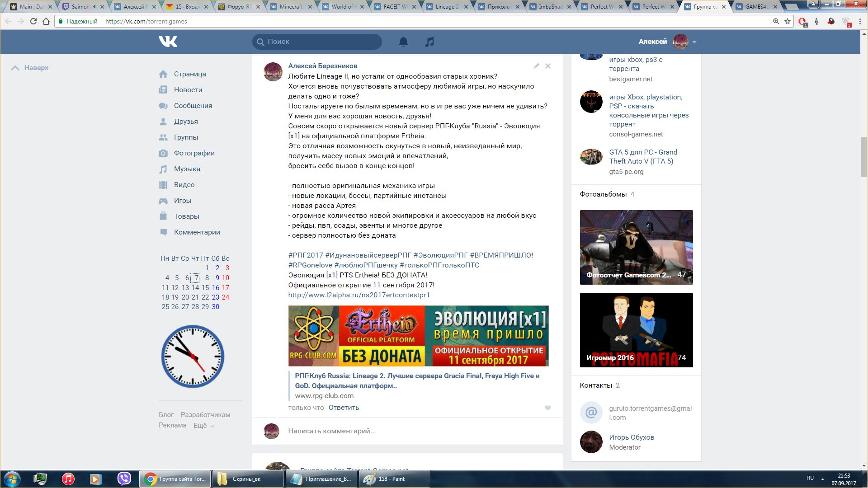The width and height of the screenshot is (868, 488).
Task: Open Viber from the taskbar
Action: [x=124, y=479]
